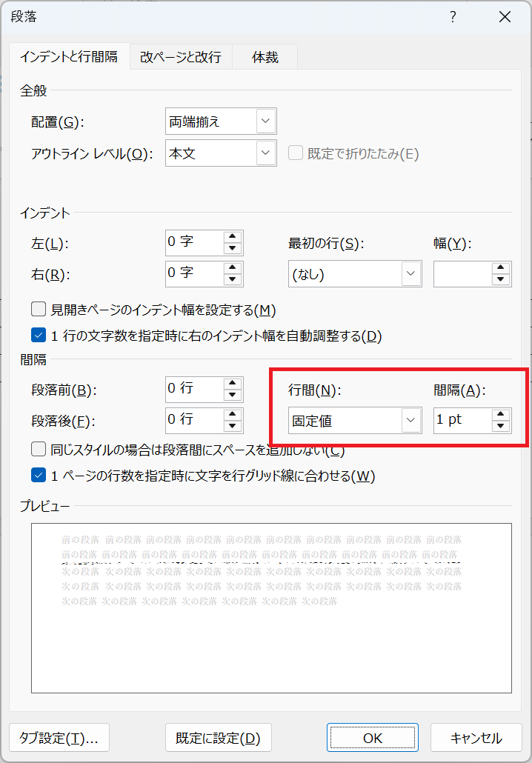Uncheck 右のインデント幅を自動調整する checkbox
The height and width of the screenshot is (763, 532).
click(x=39, y=336)
